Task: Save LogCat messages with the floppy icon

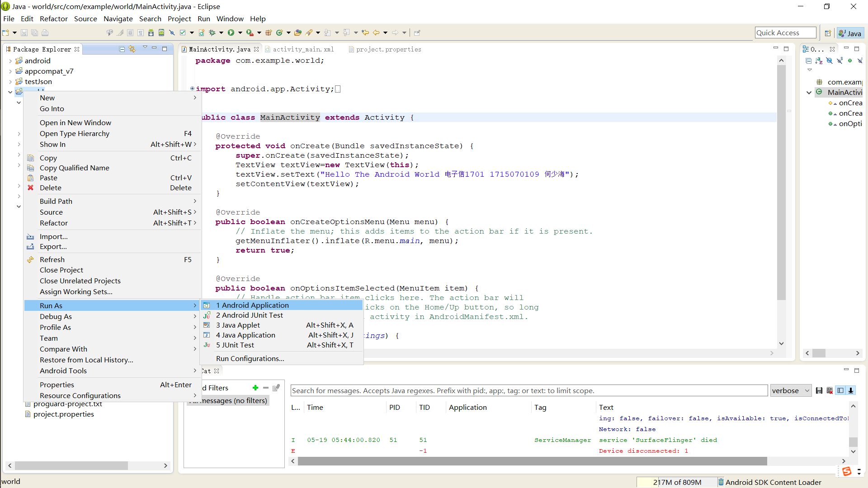Action: [819, 391]
